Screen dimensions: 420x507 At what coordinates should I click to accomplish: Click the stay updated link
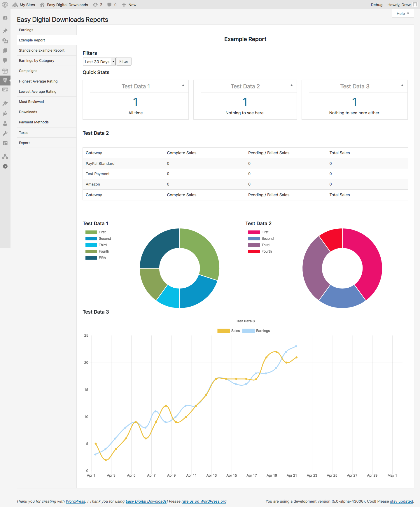point(402,501)
